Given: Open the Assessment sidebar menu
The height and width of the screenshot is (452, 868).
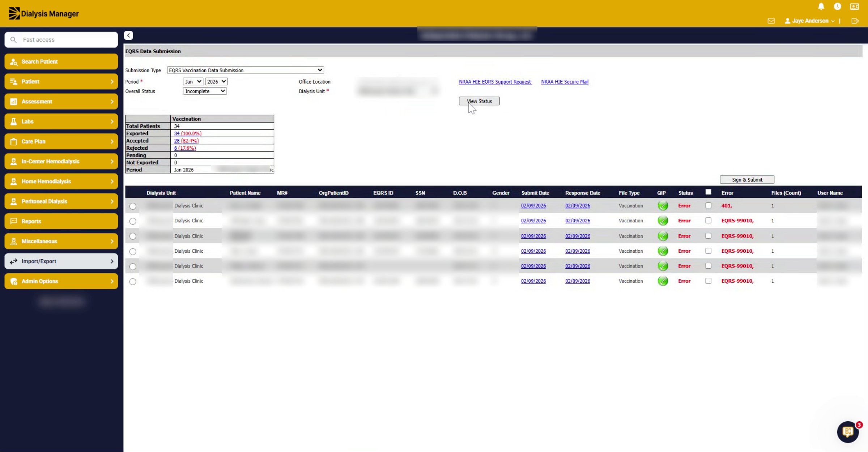Looking at the screenshot, I should [x=61, y=102].
